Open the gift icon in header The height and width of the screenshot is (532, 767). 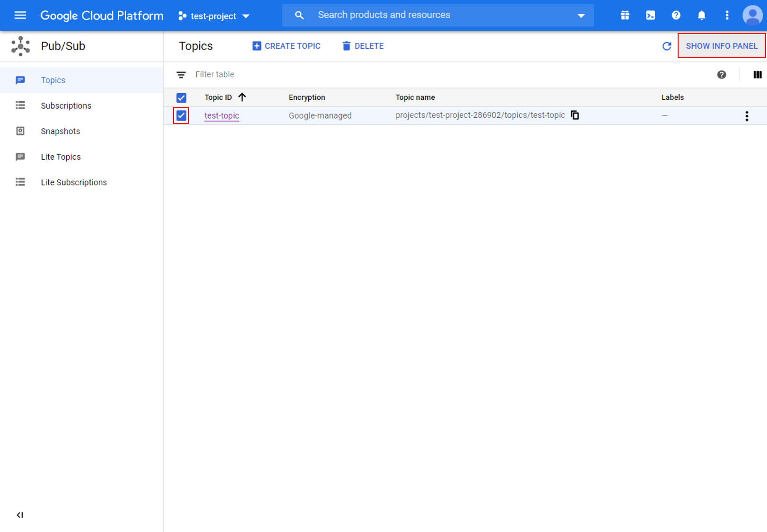point(625,15)
